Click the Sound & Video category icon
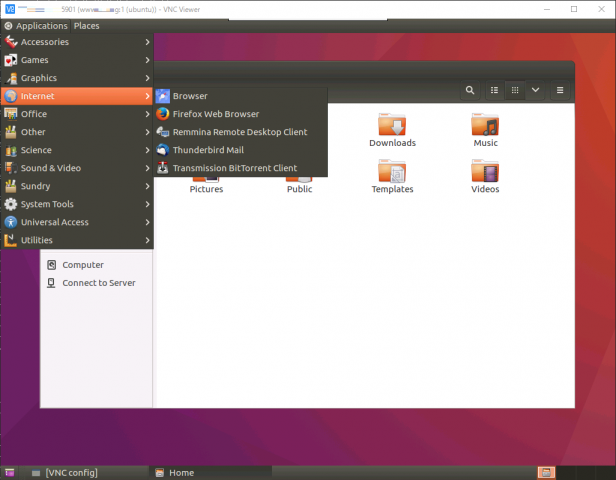This screenshot has height=480, width=616. point(11,168)
